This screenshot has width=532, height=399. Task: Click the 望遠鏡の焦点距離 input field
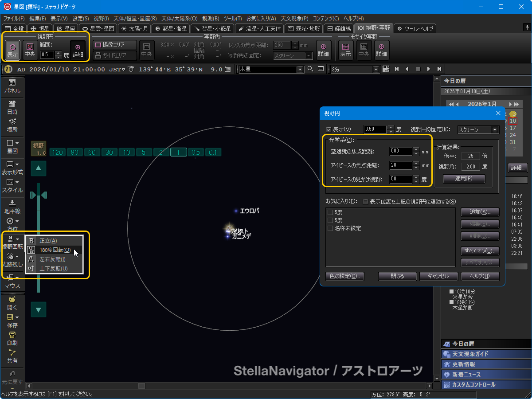pos(401,151)
